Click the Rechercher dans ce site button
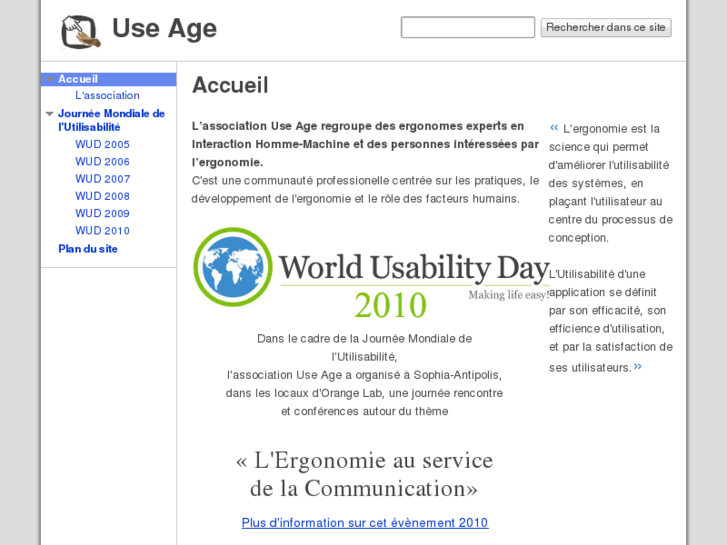 pos(606,28)
